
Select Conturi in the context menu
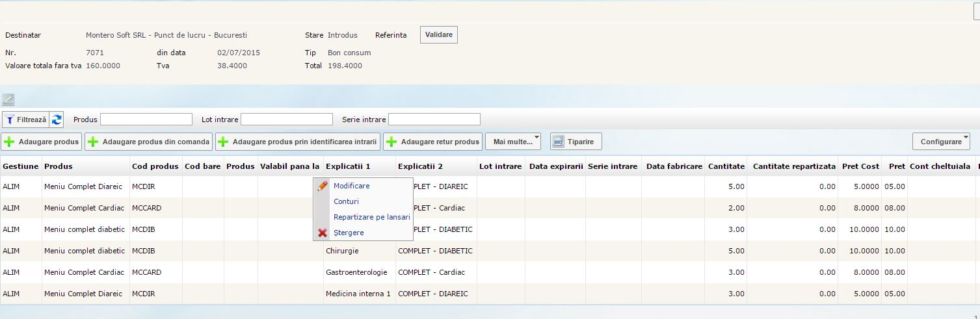pos(346,201)
